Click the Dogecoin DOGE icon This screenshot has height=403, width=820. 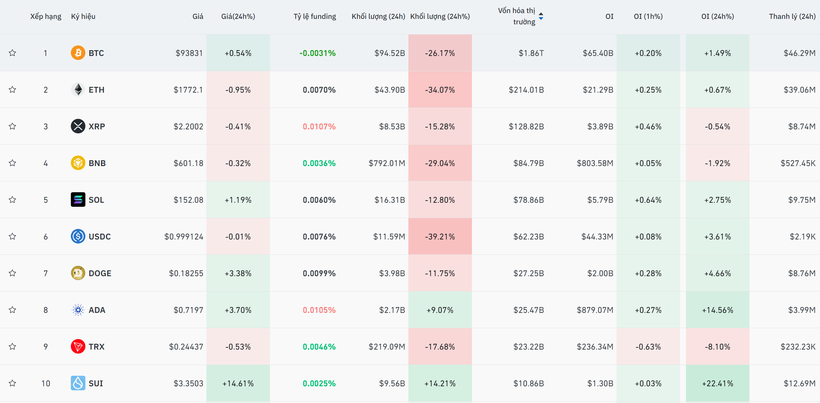[x=78, y=273]
